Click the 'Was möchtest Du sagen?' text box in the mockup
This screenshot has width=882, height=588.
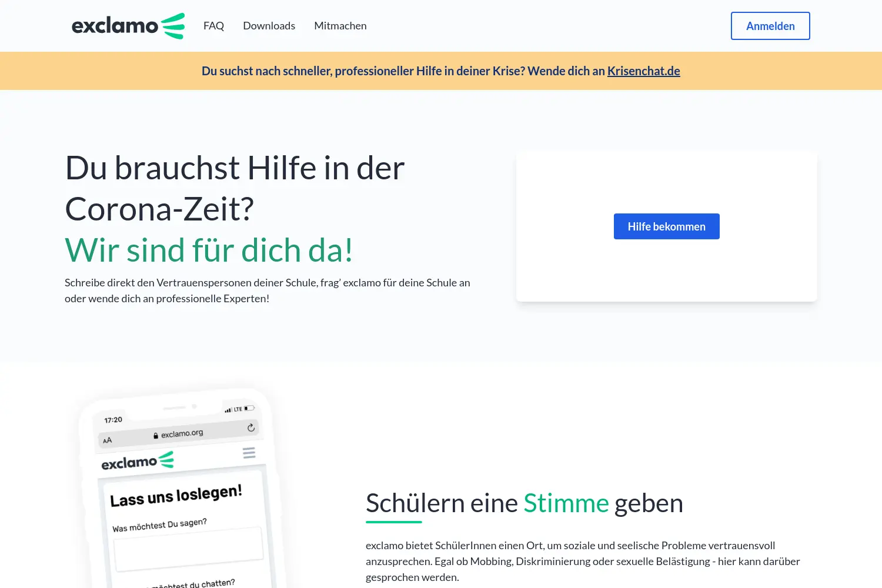pyautogui.click(x=189, y=549)
